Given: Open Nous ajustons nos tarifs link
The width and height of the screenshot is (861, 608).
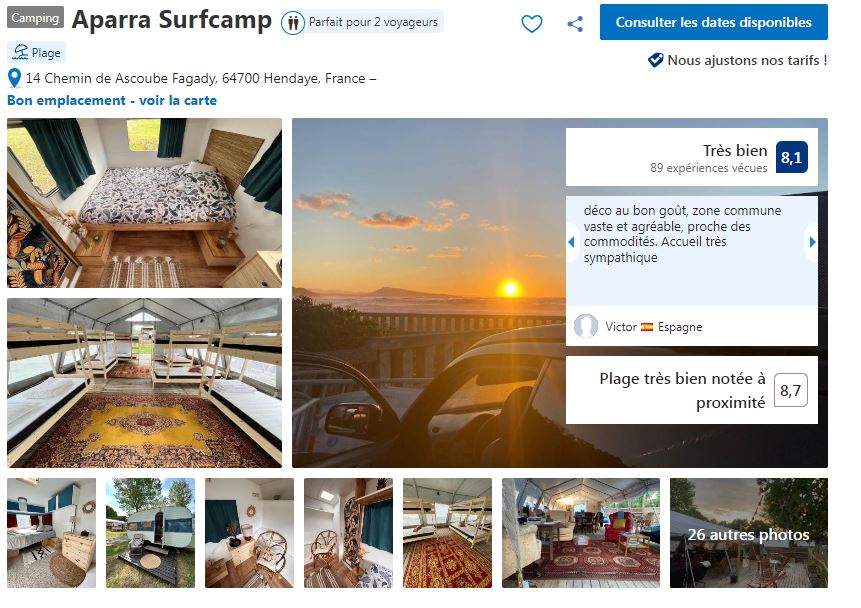Looking at the screenshot, I should 746,60.
